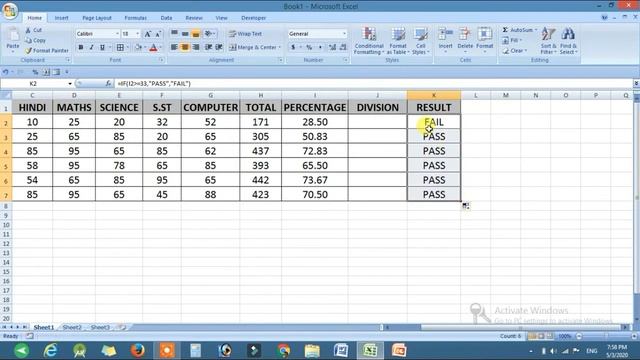Viewport: 640px width, 360px height.
Task: Click the Copy command
Action: (x=35, y=40)
